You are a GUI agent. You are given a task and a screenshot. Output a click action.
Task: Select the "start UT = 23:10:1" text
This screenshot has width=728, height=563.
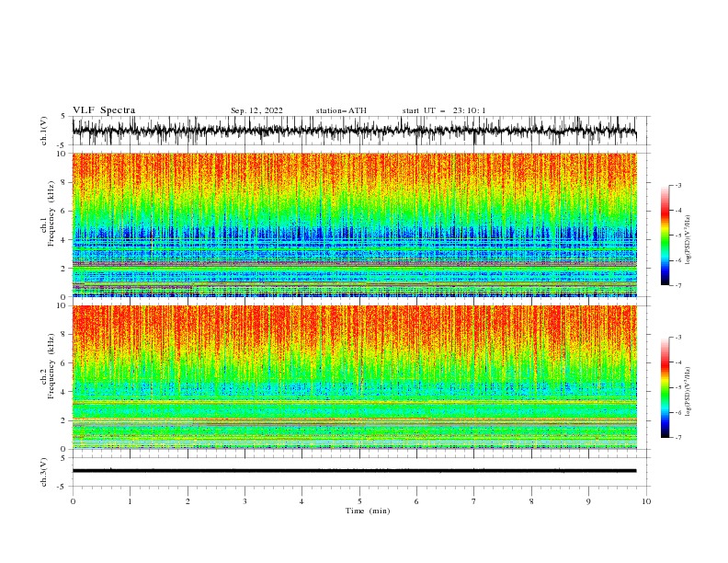click(x=444, y=110)
